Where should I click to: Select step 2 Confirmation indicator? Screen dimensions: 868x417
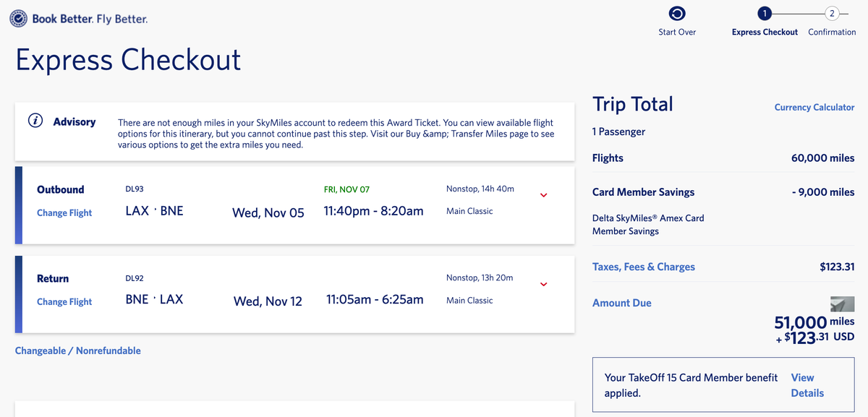(x=832, y=13)
